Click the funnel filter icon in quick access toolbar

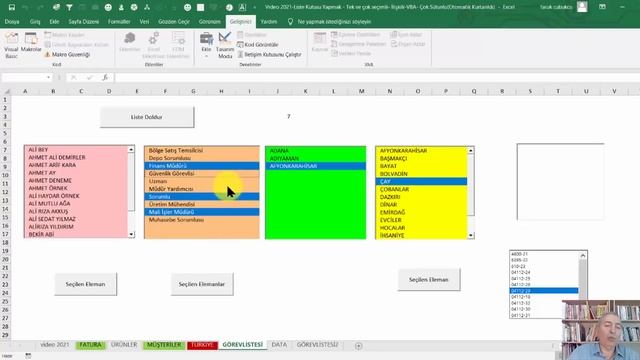tap(69, 7)
